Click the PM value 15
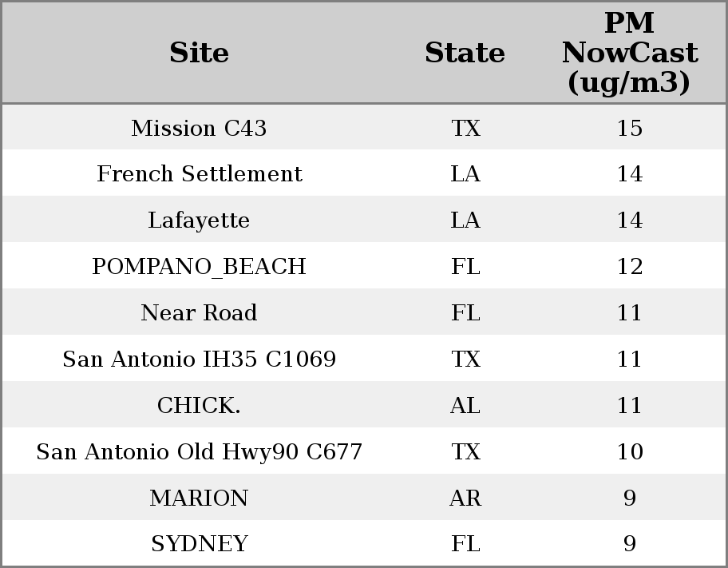Image resolution: width=728 pixels, height=568 pixels. click(629, 128)
